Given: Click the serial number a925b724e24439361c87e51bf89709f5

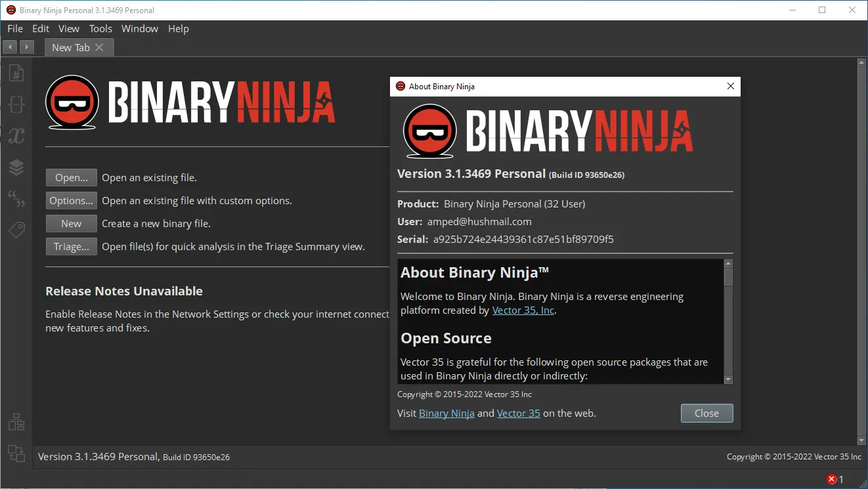Looking at the screenshot, I should click(523, 240).
